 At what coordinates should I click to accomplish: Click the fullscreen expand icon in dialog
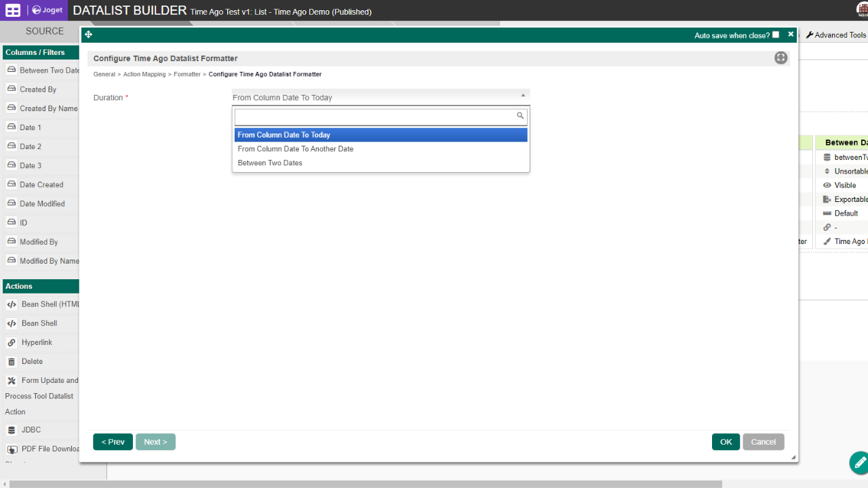781,58
